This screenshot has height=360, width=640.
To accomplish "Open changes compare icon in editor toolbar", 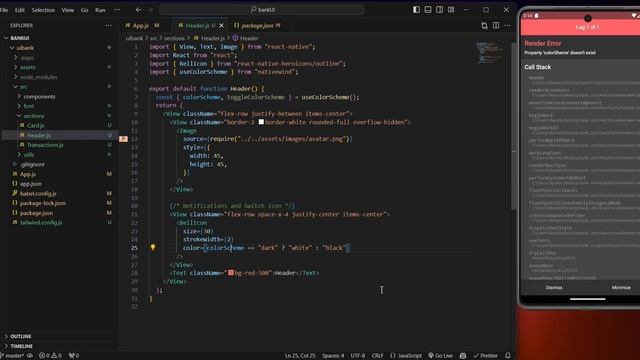I will click(x=484, y=25).
